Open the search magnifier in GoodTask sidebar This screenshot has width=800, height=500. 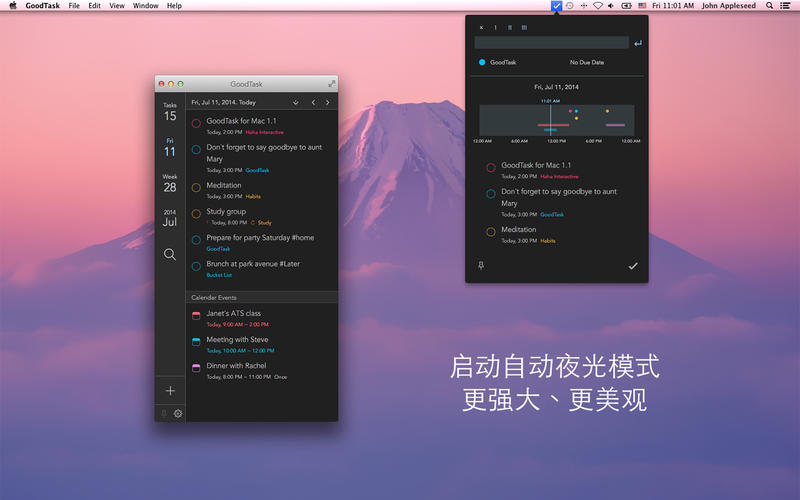170,254
